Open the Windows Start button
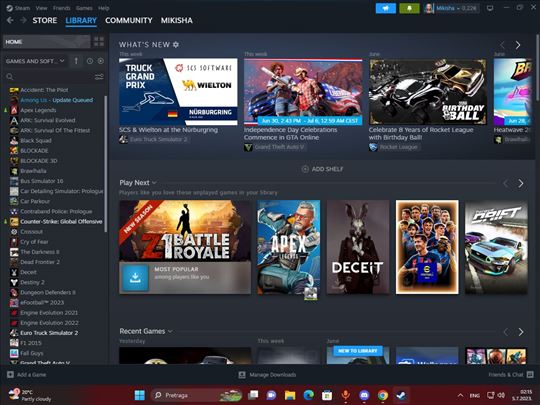This screenshot has height=405, width=540. (x=139, y=395)
